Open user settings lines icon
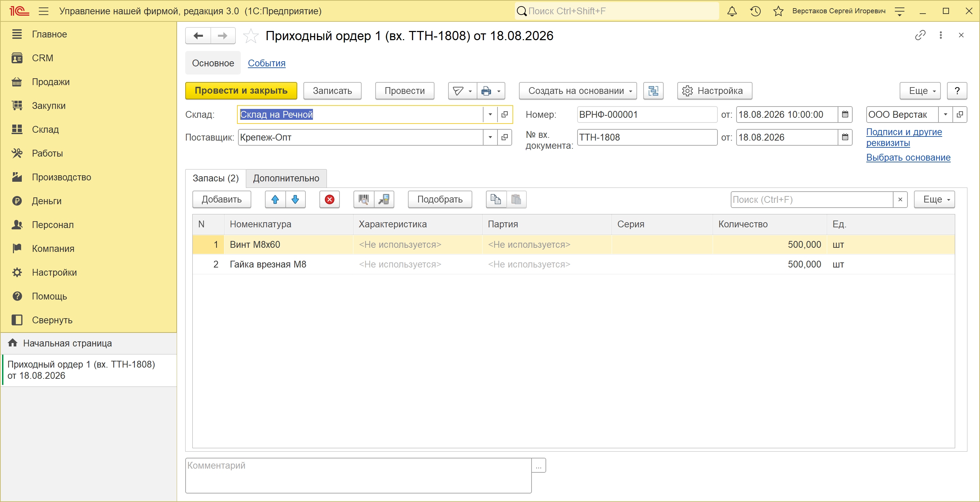This screenshot has height=502, width=980. [x=900, y=12]
